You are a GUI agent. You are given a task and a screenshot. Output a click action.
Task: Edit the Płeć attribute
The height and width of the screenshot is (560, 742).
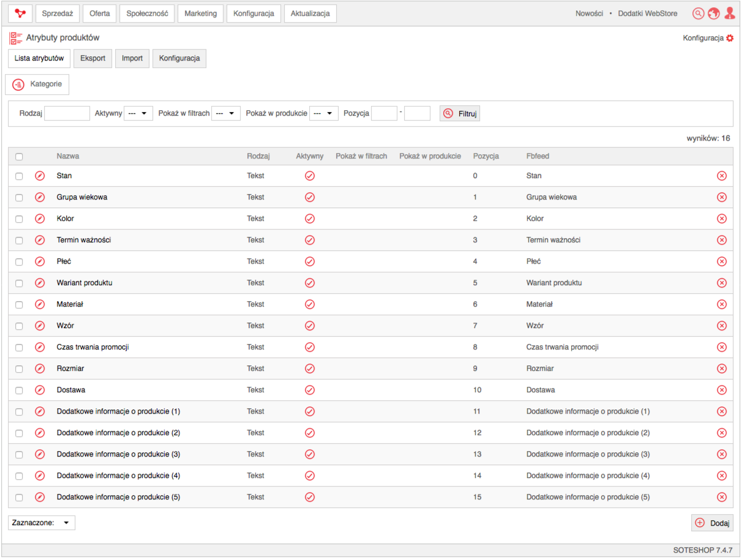pos(40,261)
